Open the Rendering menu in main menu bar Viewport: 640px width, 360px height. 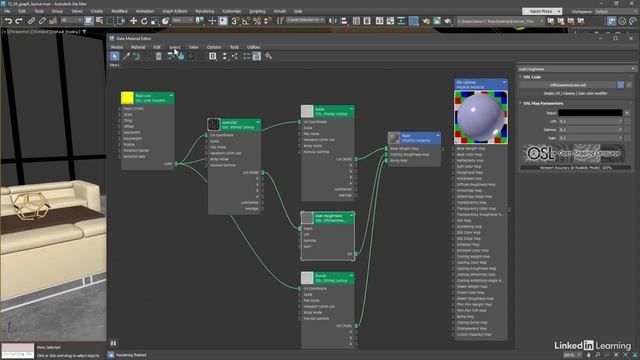(204, 11)
